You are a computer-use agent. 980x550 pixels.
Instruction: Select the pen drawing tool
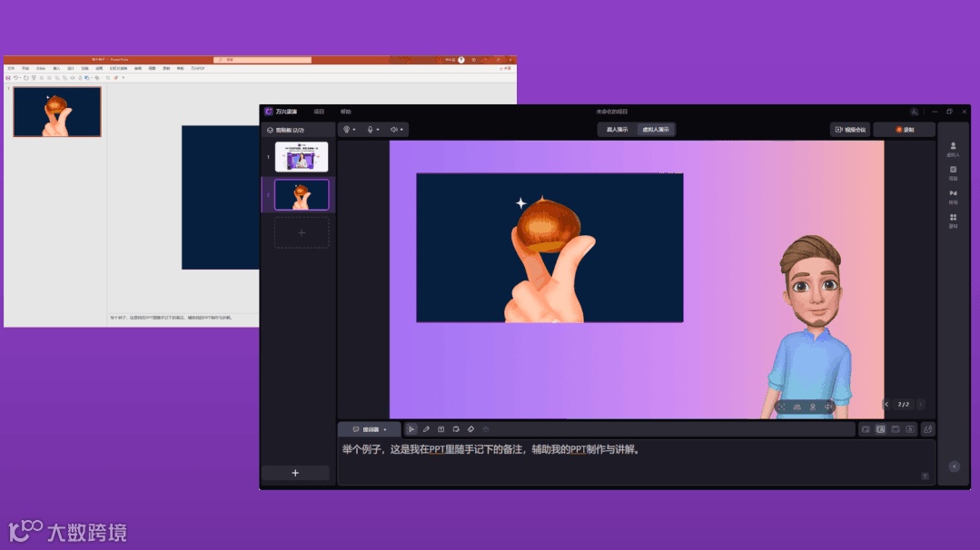pos(426,429)
